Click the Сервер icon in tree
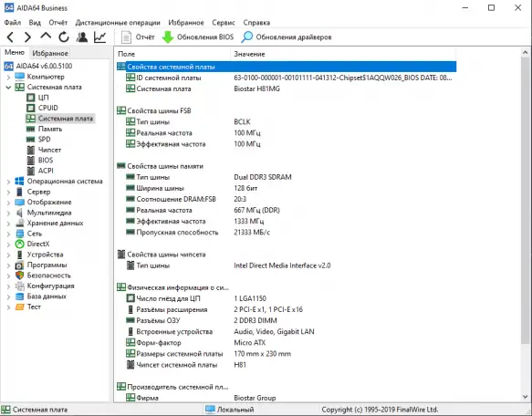The image size is (532, 416). 20,192
